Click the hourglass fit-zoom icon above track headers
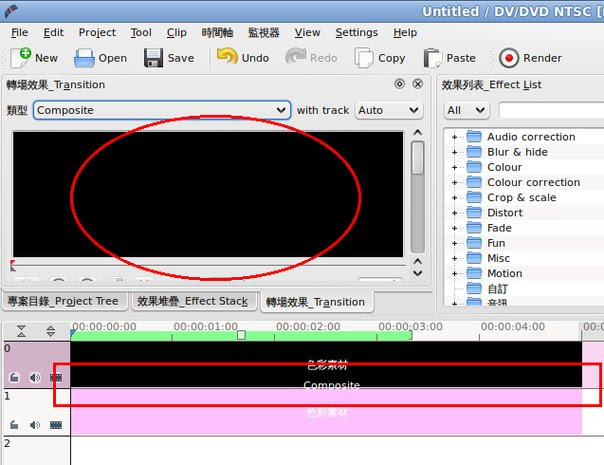This screenshot has height=465, width=604. pos(21,331)
